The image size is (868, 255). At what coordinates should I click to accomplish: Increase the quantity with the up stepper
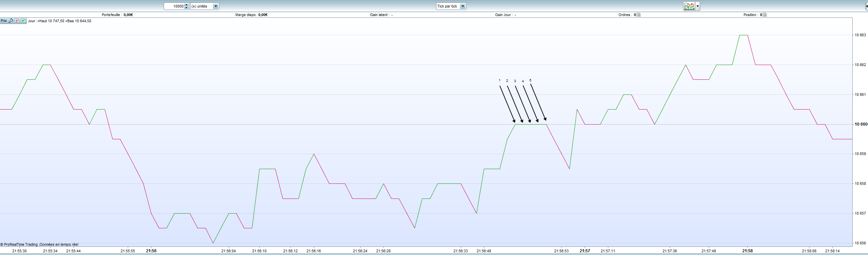click(187, 5)
